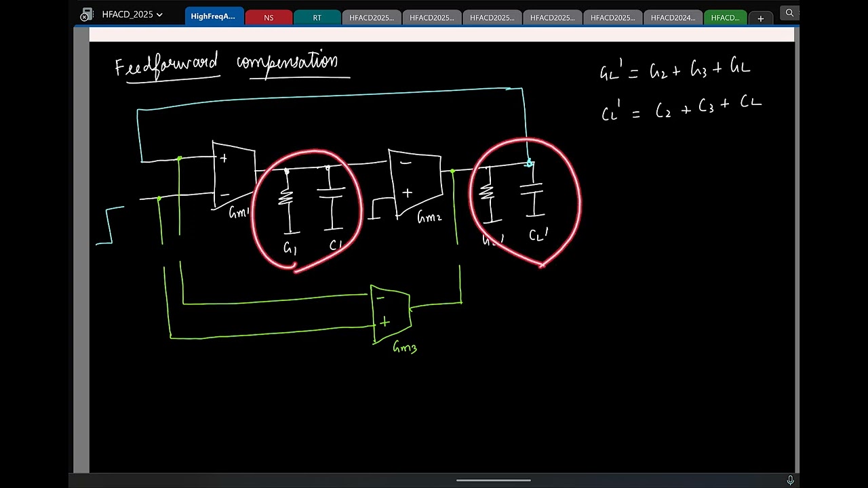
Task: Select the HFACD2024... section tab
Action: coord(673,18)
